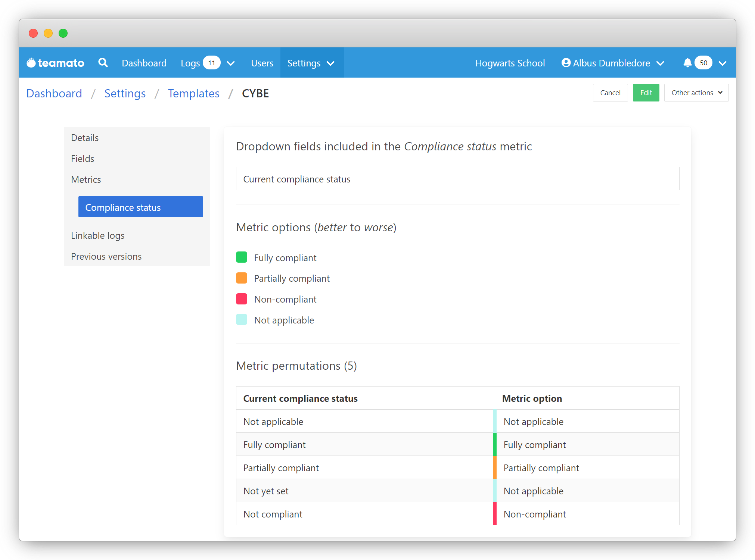Click Non-compliant metric option label
This screenshot has width=755, height=560.
[x=285, y=299]
